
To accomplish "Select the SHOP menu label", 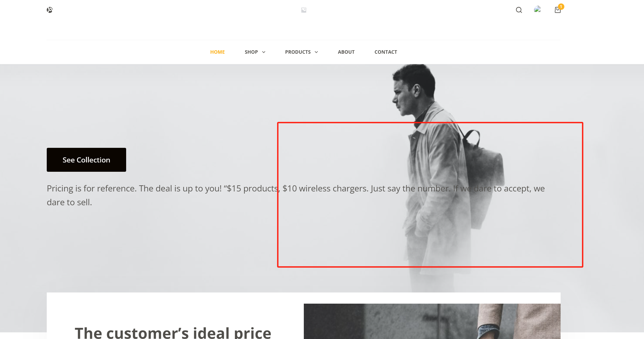I will [x=251, y=52].
